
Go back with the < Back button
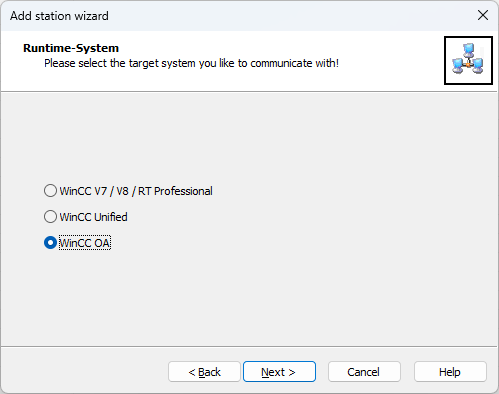point(204,372)
